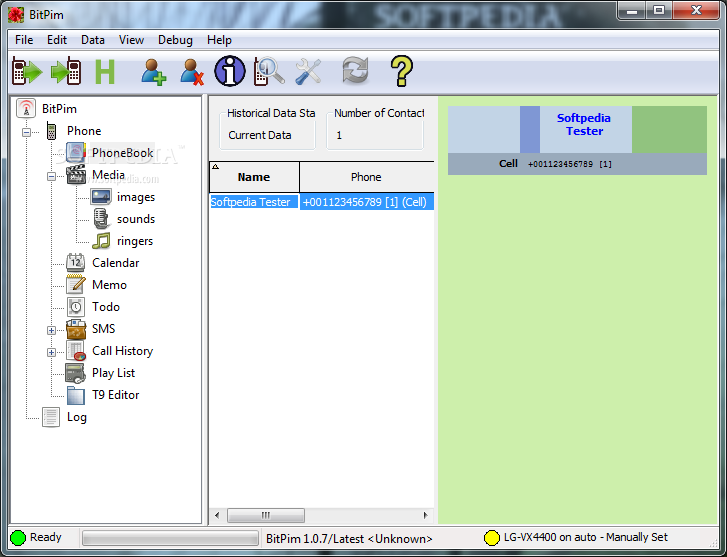Screen dimensions: 727x557
Task: Click the gray refresh arrows icon
Action: pos(356,70)
